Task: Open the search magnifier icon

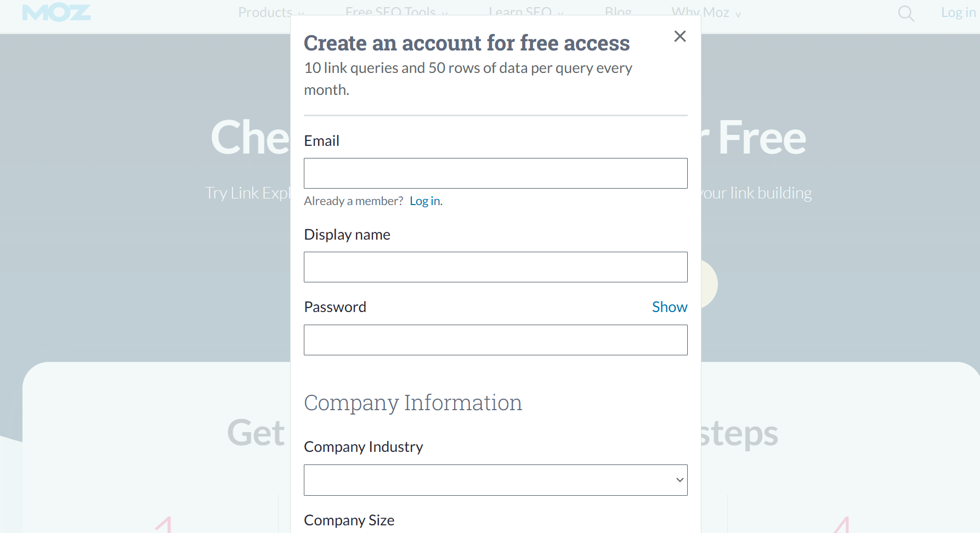Action: pos(905,13)
